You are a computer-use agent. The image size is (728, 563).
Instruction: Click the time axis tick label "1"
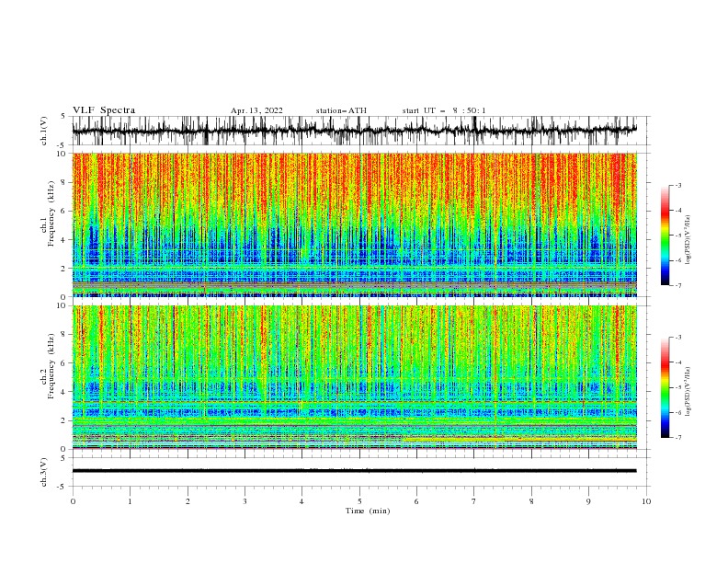pyautogui.click(x=130, y=501)
